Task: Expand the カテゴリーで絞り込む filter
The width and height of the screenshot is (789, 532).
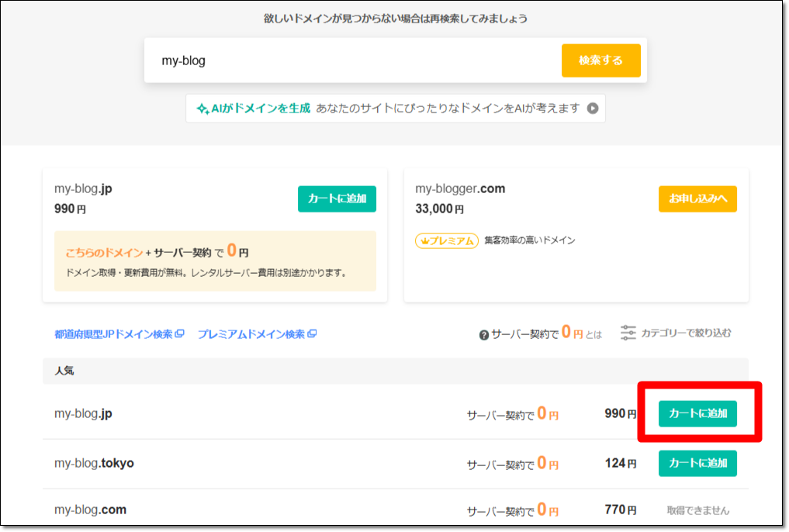Action: tap(686, 333)
